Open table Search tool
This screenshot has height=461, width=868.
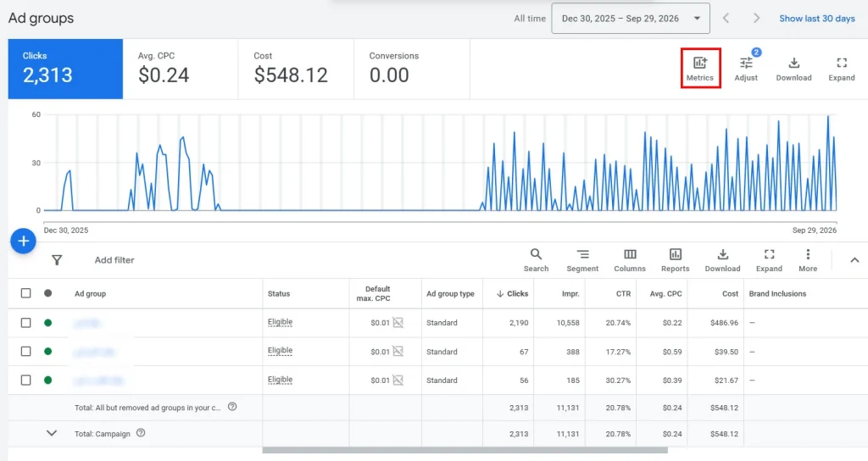536,260
